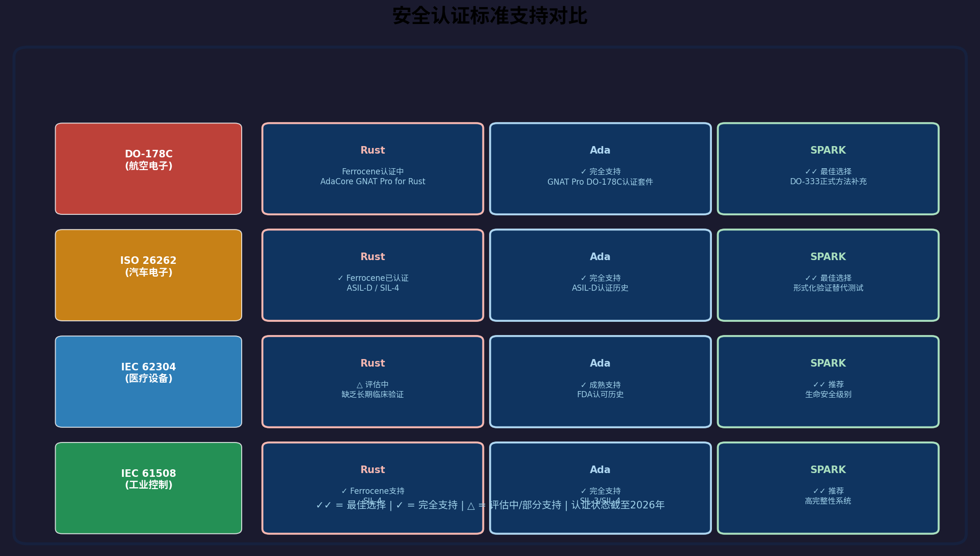Click the Ada card in ISO 26262 row
This screenshot has width=980, height=556.
click(600, 275)
